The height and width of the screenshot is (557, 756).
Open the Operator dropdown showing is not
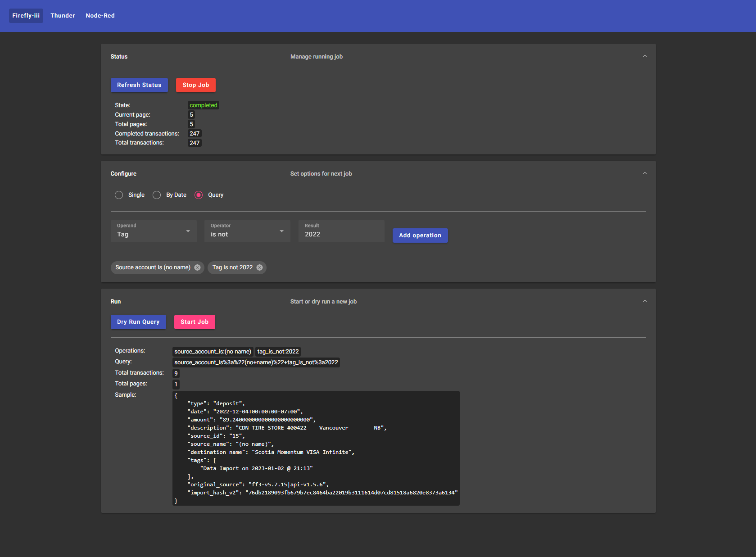coord(247,231)
